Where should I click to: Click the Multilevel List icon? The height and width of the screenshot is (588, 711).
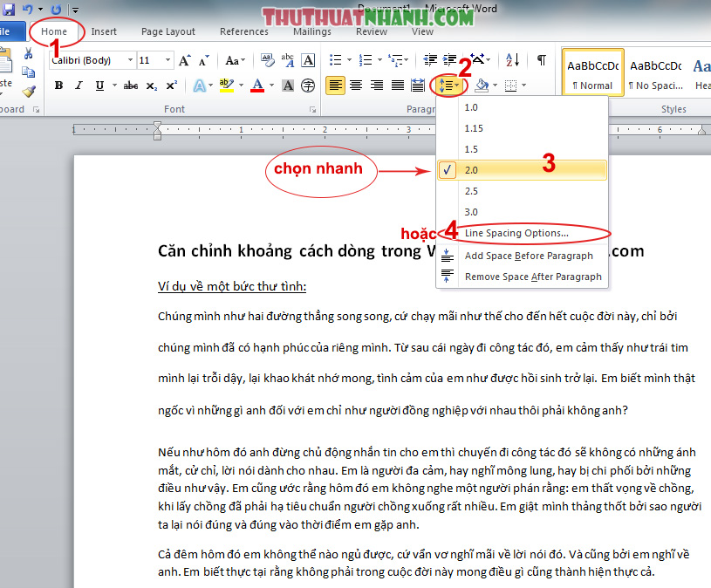[396, 60]
